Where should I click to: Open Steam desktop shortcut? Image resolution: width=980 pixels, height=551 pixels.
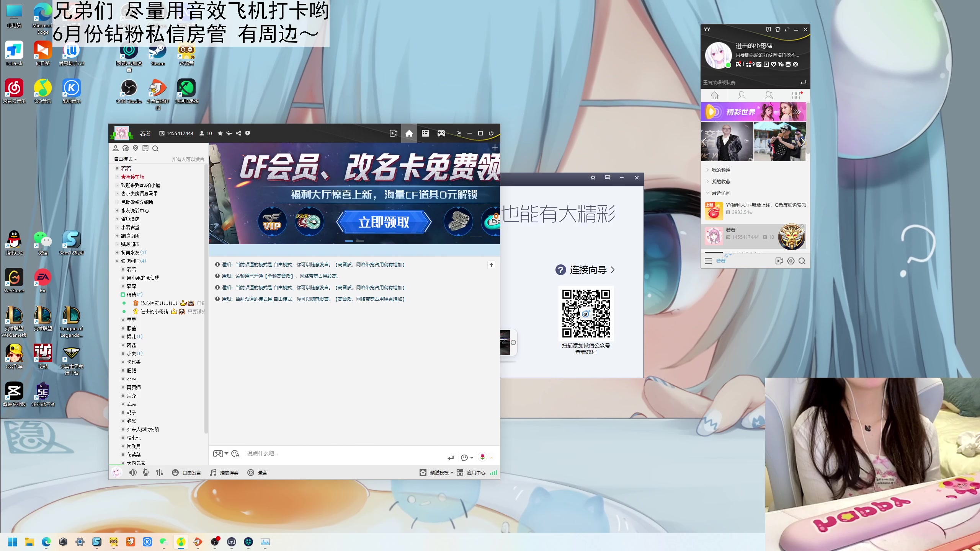click(157, 55)
